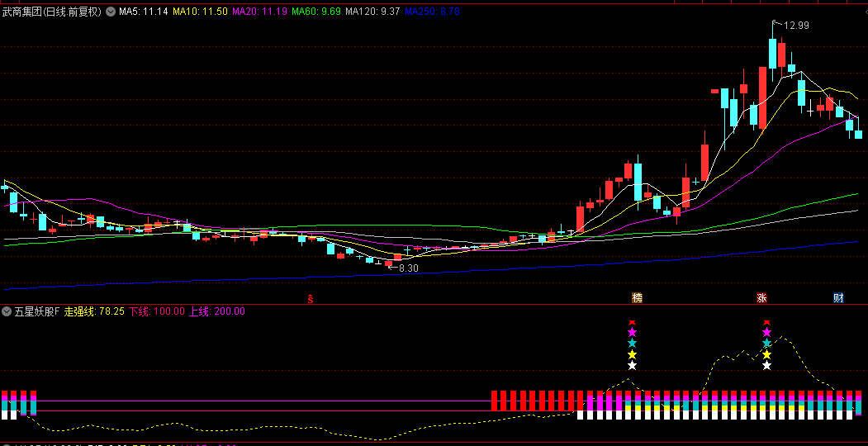
Task: Click the 8.30 low price label
Action: 409,268
